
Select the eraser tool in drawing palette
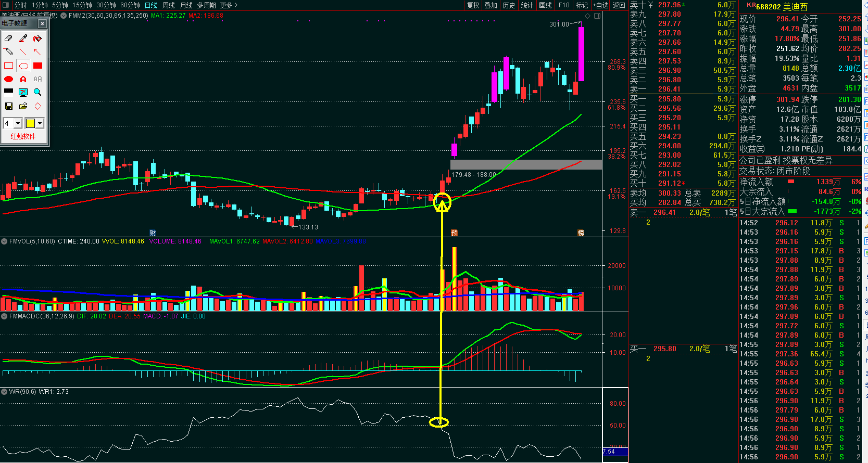point(8,38)
